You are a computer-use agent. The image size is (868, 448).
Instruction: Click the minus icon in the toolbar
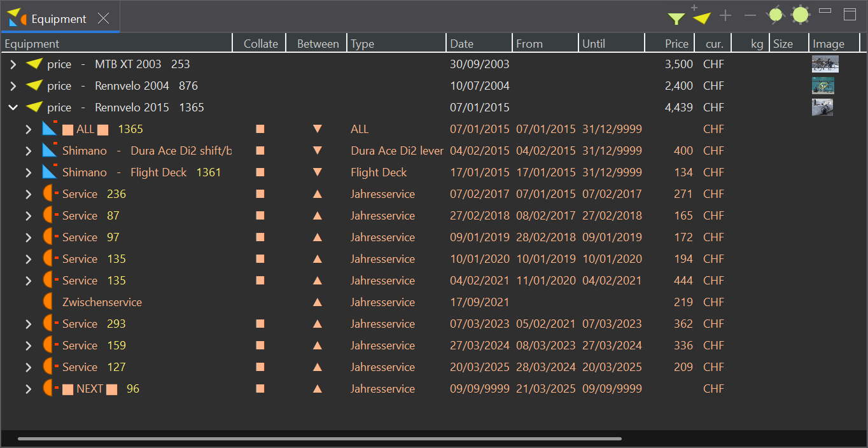[750, 15]
